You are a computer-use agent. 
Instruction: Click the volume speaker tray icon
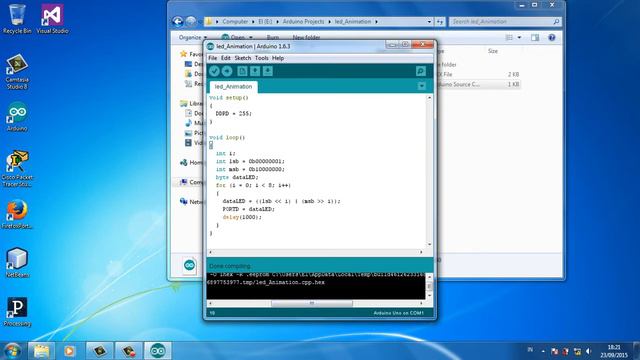click(x=588, y=351)
